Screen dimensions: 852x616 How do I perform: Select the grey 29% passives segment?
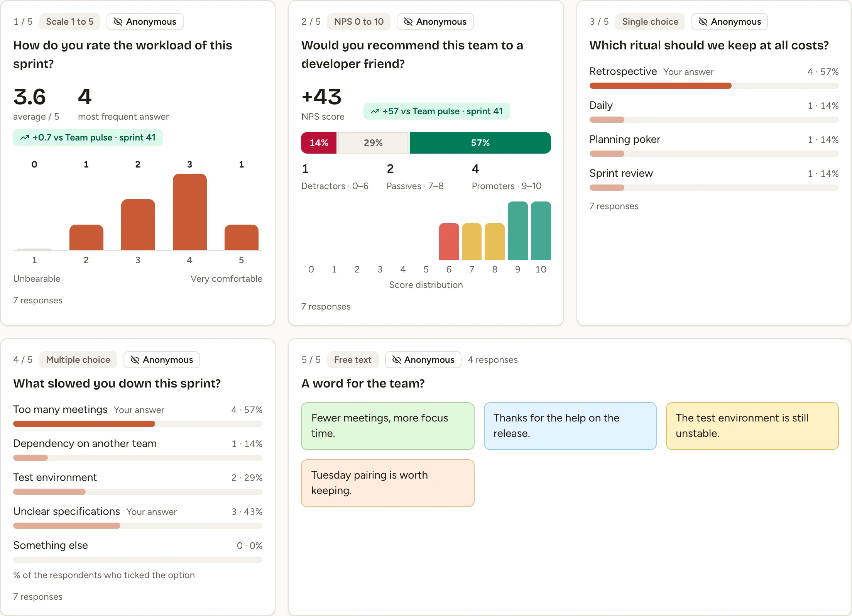coord(373,143)
